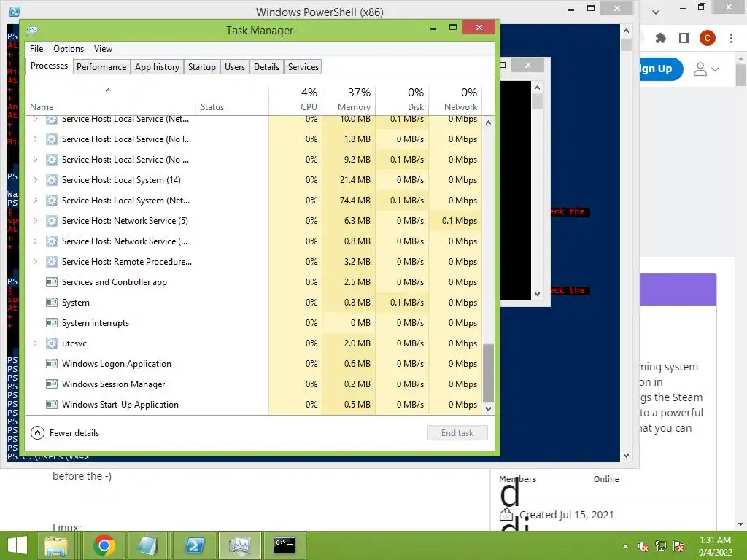Open Task Manager taskbar icon
The image size is (747, 560).
239,545
